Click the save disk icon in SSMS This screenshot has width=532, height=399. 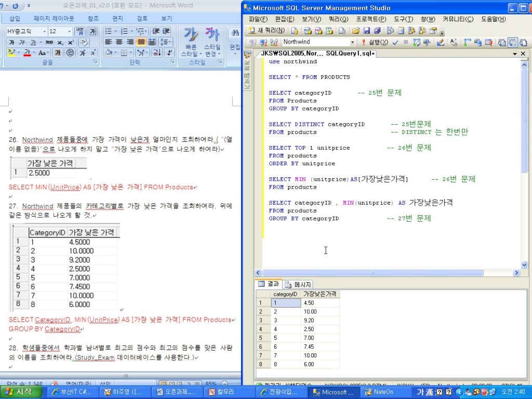(366, 31)
